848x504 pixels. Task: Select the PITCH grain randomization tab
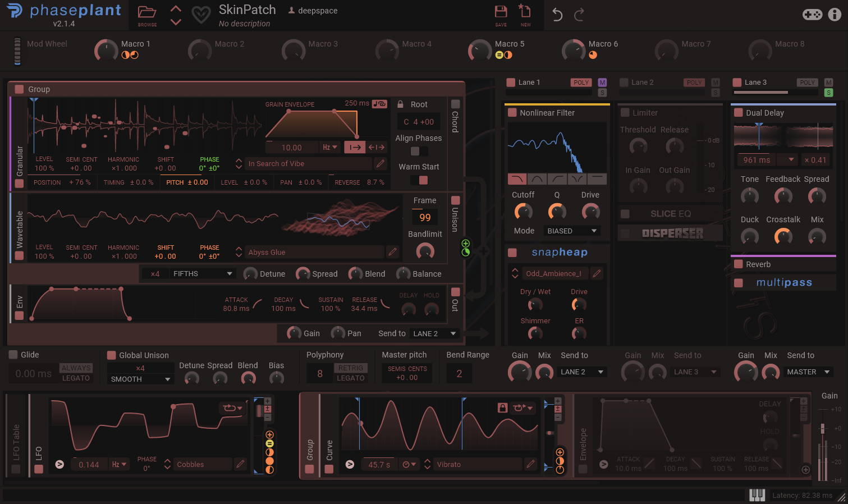coord(187,182)
